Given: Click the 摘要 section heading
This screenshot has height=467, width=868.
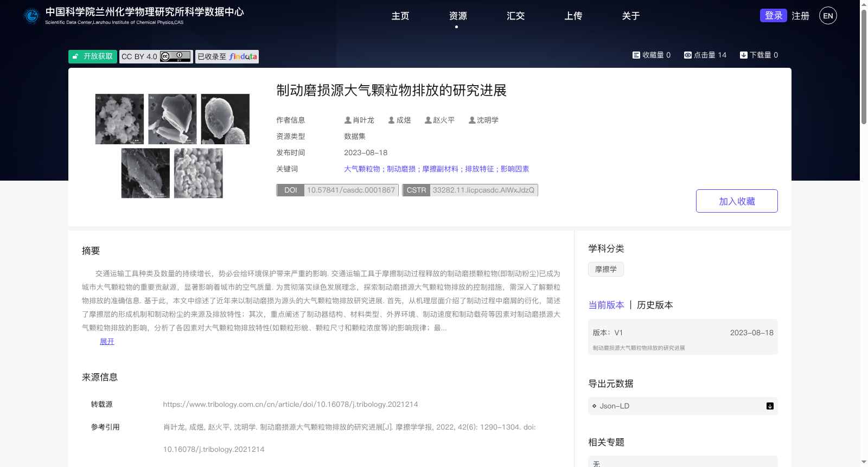Looking at the screenshot, I should tap(91, 251).
